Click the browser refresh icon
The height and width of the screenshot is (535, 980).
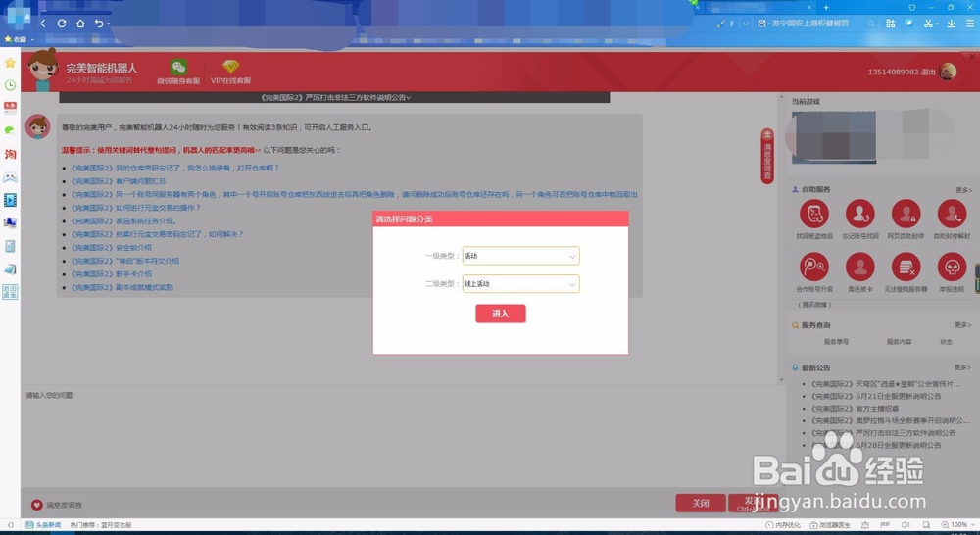tap(61, 24)
